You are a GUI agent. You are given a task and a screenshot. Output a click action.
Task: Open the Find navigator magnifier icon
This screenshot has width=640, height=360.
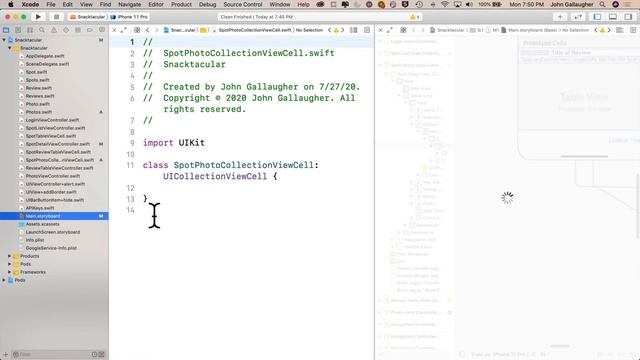pyautogui.click(x=42, y=30)
